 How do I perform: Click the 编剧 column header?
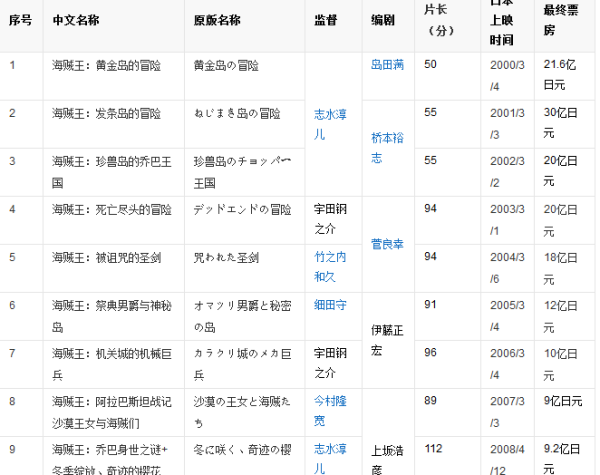[383, 20]
